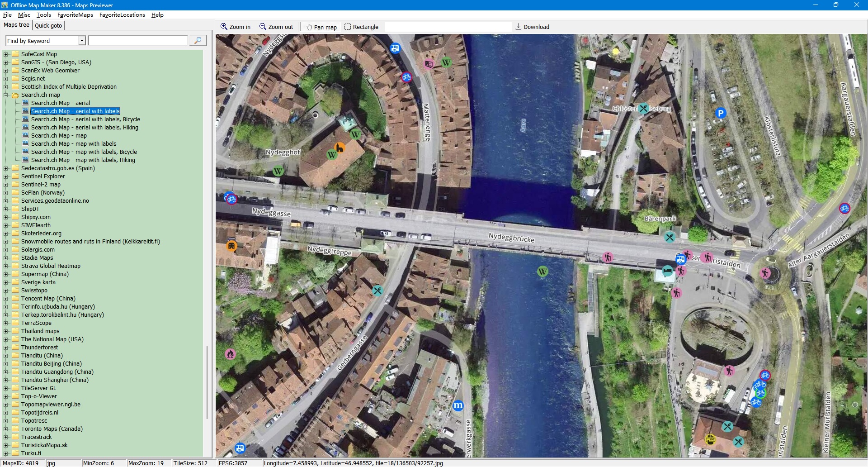The image size is (868, 467).
Task: Activate the Zoom out tool
Action: pyautogui.click(x=276, y=27)
